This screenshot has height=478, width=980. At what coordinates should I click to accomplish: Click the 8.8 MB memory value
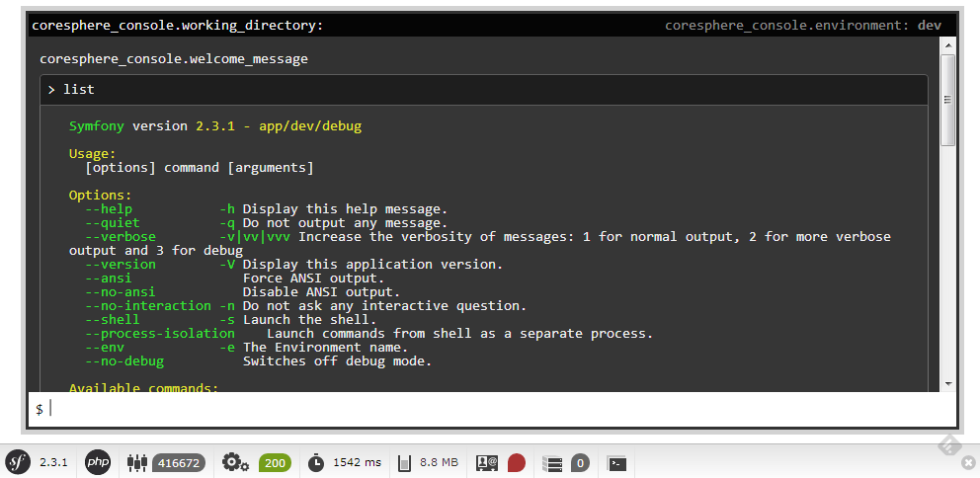pyautogui.click(x=439, y=463)
